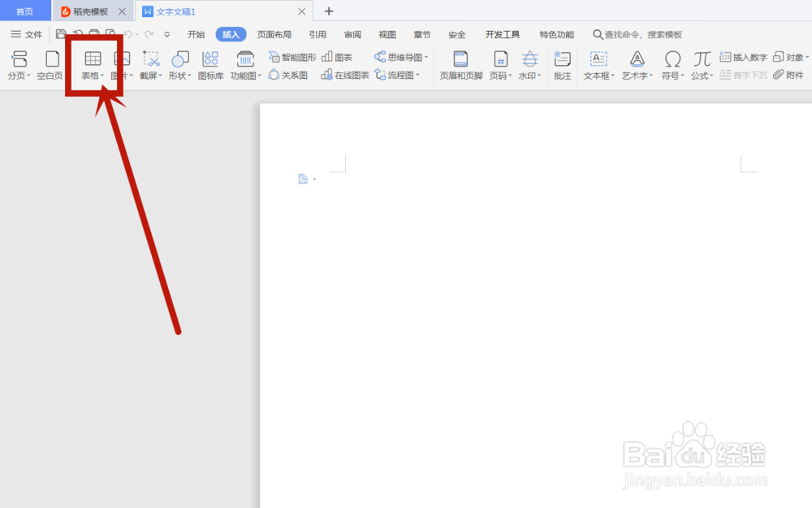Screen dimensions: 812x508
Task: Expand the 功能图 dropdown arrow
Action: click(260, 76)
